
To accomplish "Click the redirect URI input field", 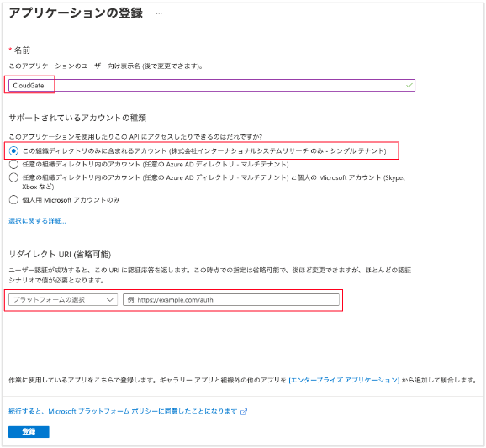I will [231, 299].
